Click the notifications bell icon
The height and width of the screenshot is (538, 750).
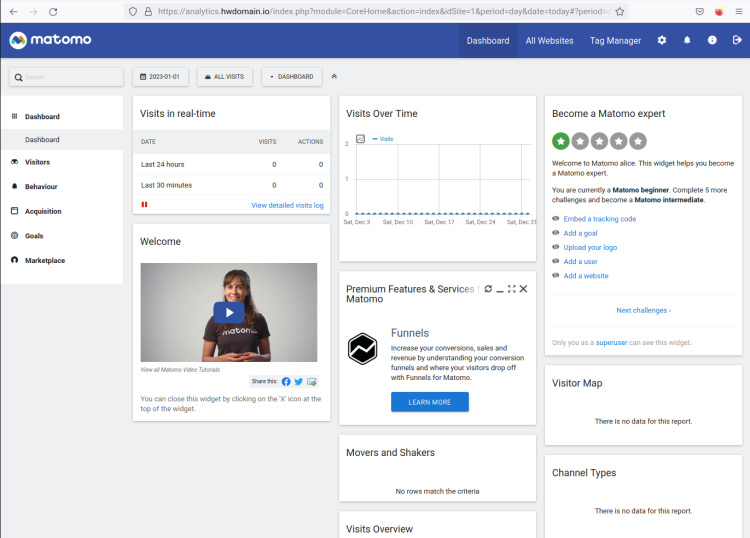click(687, 40)
